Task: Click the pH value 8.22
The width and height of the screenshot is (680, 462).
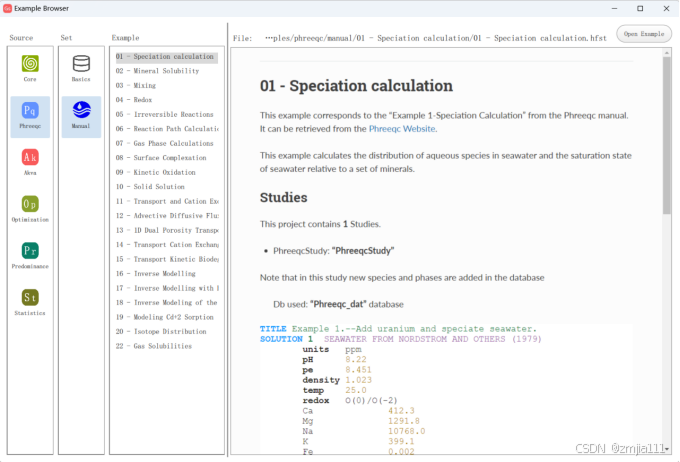Action: coord(356,360)
